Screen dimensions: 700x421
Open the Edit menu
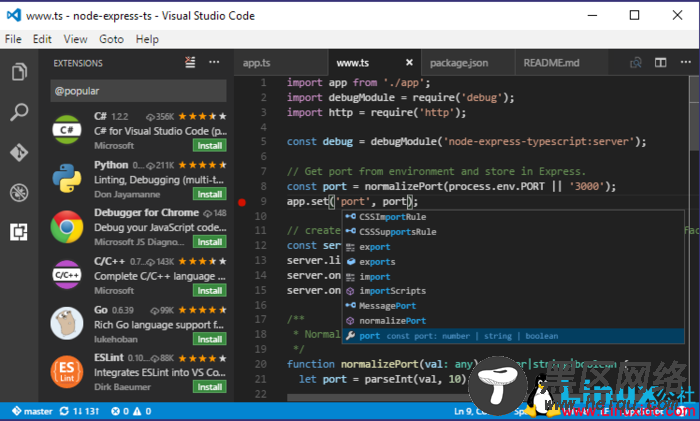pos(42,39)
